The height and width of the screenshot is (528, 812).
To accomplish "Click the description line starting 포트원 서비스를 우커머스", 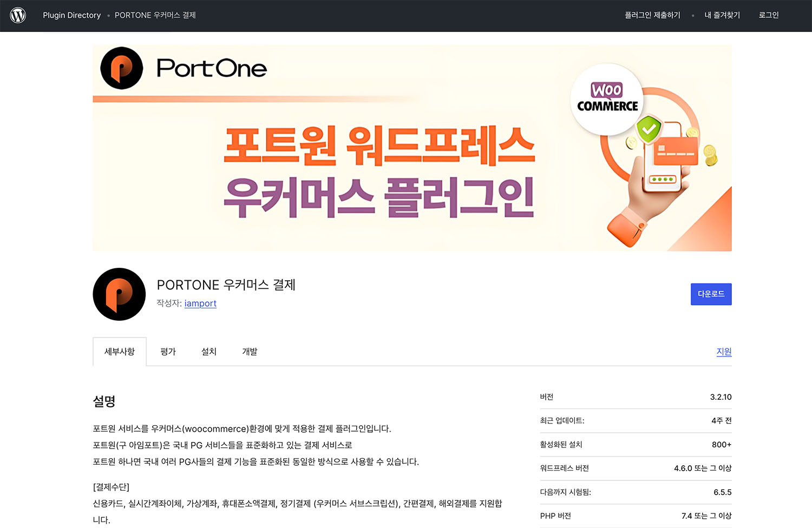I will click(242, 429).
